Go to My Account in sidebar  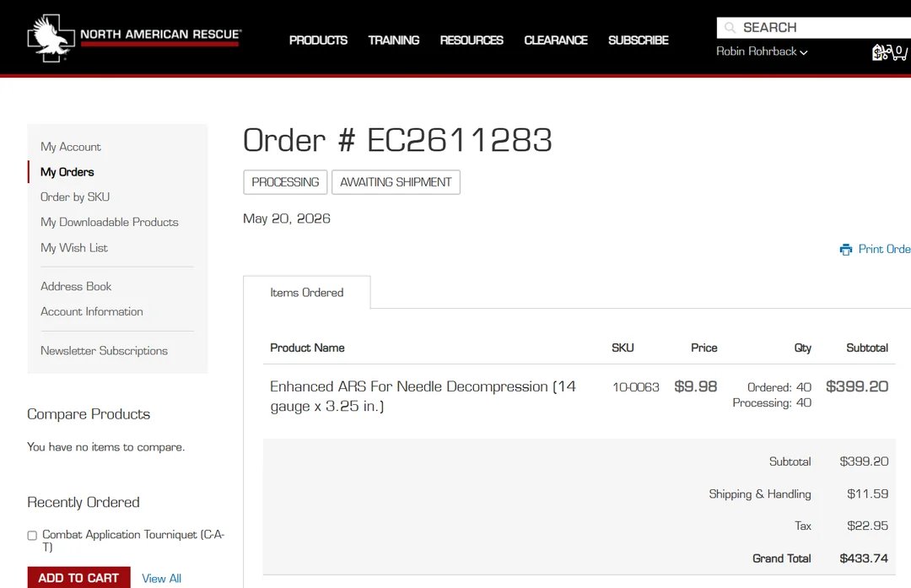pyautogui.click(x=71, y=147)
